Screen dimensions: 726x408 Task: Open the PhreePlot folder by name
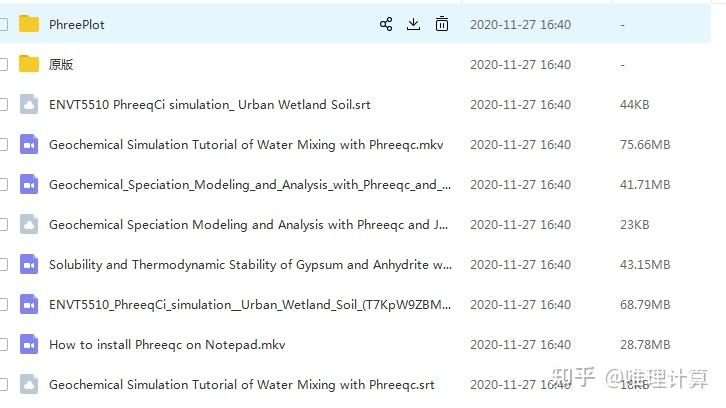coord(77,24)
